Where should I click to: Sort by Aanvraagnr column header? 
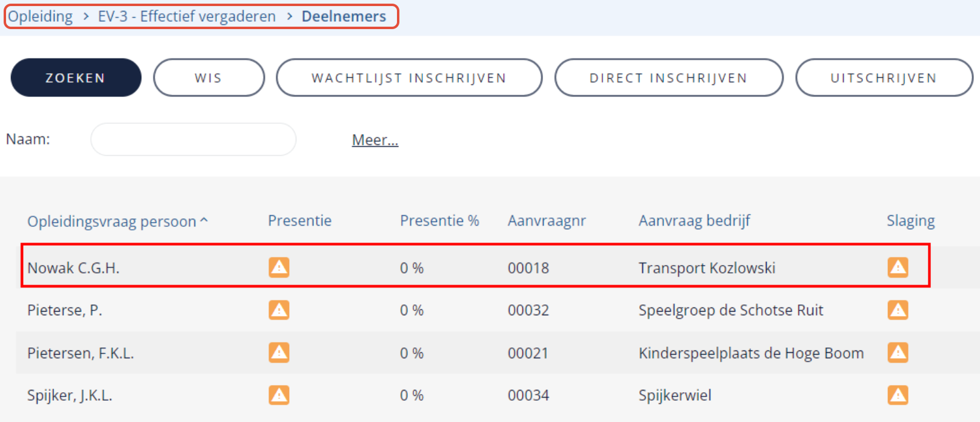point(547,221)
